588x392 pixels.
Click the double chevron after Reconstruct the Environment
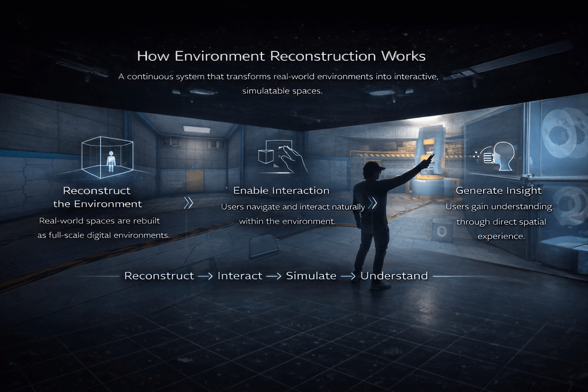pos(188,203)
